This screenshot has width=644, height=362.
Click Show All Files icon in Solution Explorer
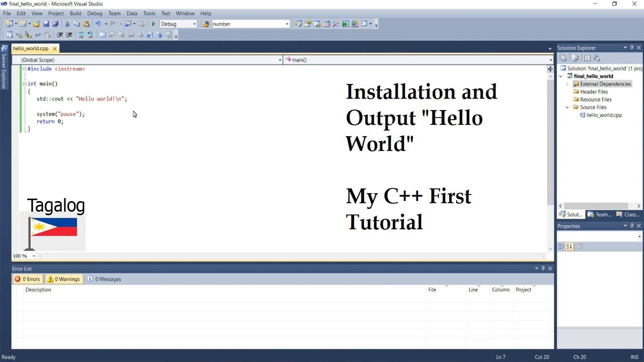[x=575, y=58]
